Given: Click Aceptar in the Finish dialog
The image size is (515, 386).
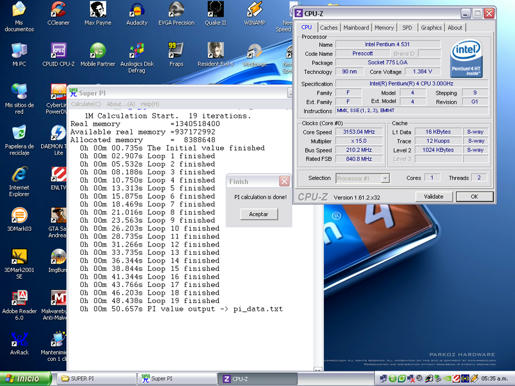Looking at the screenshot, I should coord(258,214).
